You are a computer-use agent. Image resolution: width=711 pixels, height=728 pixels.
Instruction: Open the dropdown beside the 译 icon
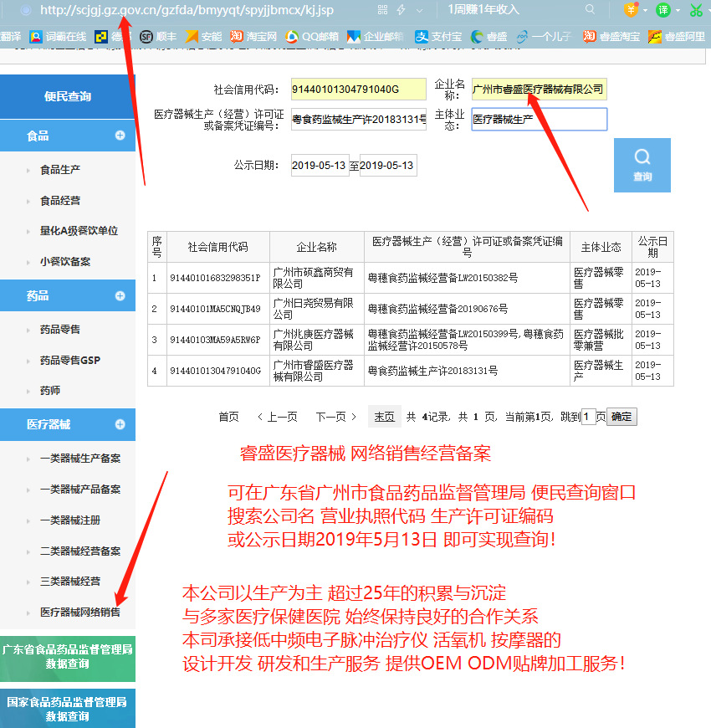(678, 10)
